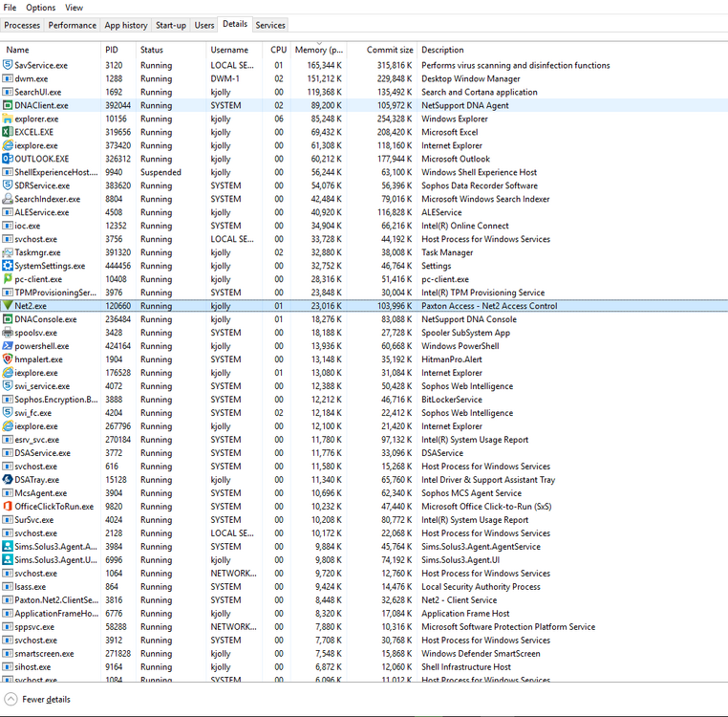Click the OUTLOOK.EXE icon

pyautogui.click(x=8, y=159)
